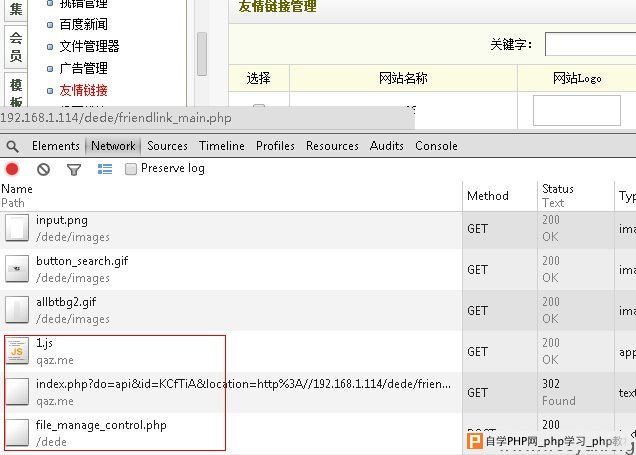Click the button_search.gif thumbnail icon
Viewport: 636px width, 455px height.
[17, 269]
